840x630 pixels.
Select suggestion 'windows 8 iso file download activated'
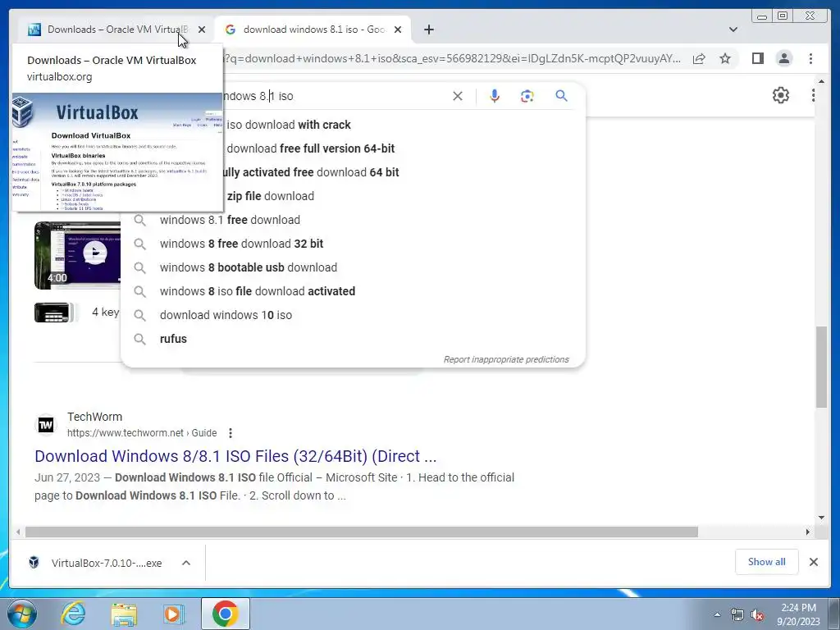tap(353, 291)
